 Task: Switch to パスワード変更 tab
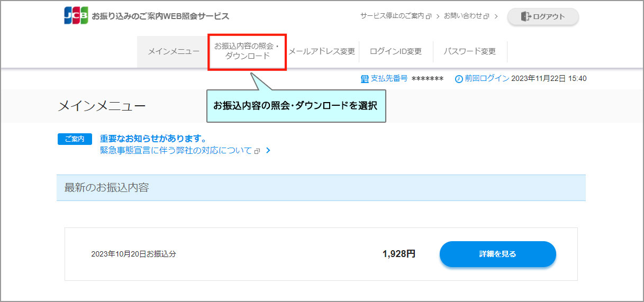(x=470, y=51)
